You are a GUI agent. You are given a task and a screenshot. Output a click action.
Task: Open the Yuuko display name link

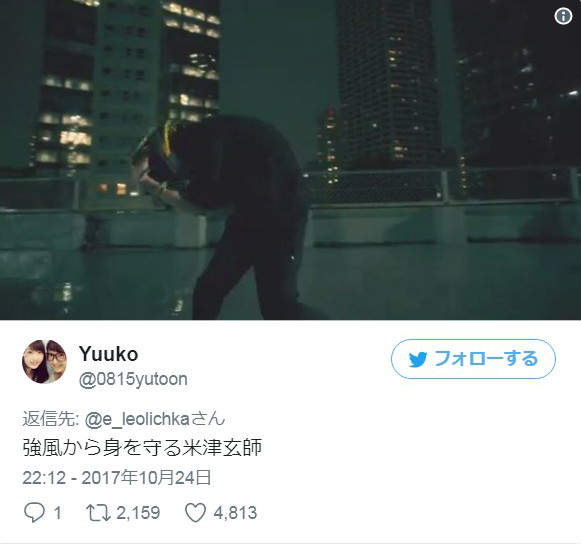(x=109, y=354)
